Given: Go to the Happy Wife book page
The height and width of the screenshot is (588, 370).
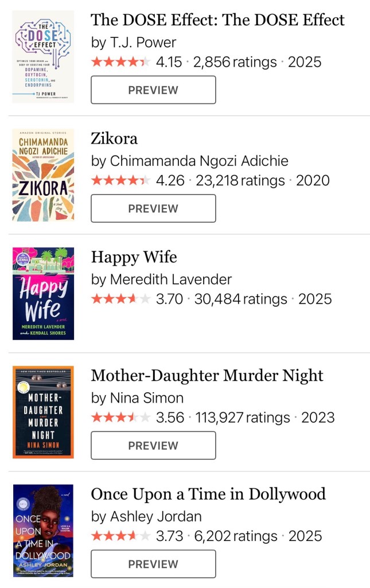Looking at the screenshot, I should 134,257.
